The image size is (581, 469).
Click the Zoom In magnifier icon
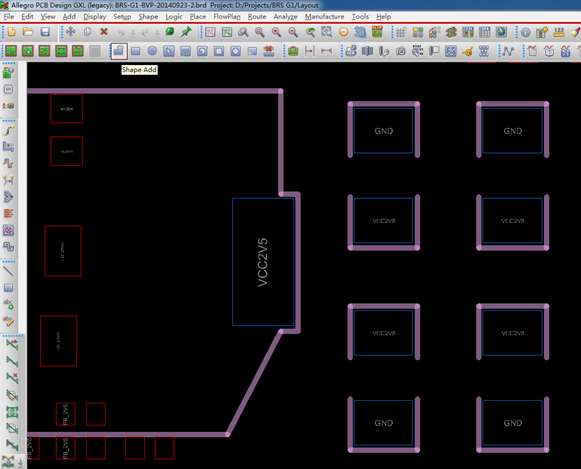(x=276, y=33)
